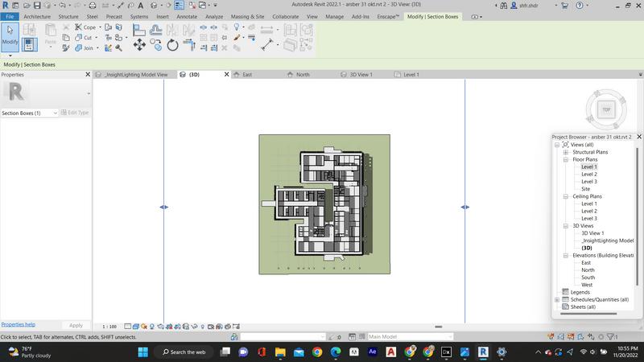Select the Text tool icon in quick access toolbar
Viewport: 644px width, 362px height.
[x=140, y=6]
